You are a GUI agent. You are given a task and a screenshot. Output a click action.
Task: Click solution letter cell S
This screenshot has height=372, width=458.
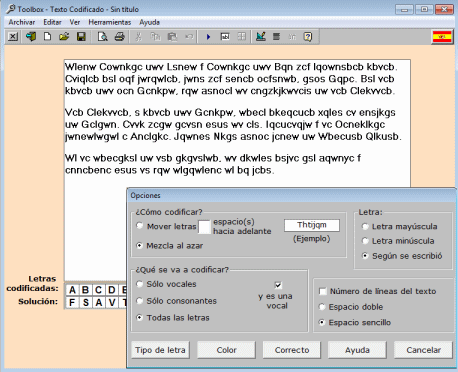point(85,302)
